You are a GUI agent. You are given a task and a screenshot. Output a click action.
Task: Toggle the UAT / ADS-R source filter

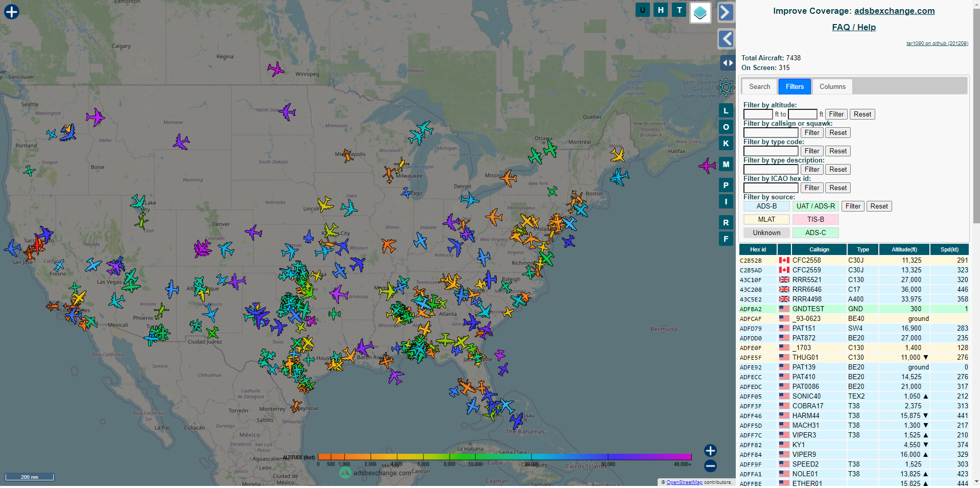[x=815, y=206]
